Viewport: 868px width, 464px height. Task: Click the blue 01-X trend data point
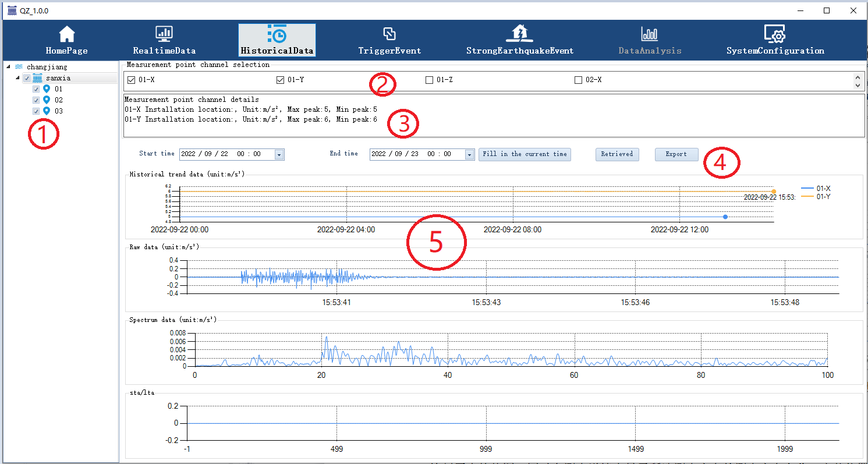tap(725, 217)
